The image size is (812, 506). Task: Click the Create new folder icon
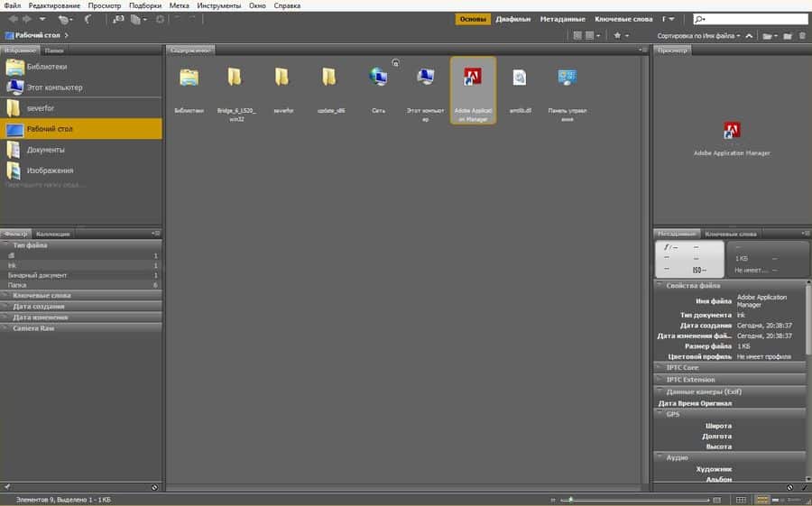pos(787,36)
